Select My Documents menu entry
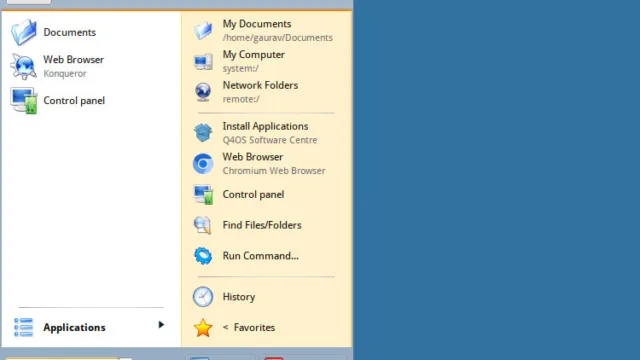This screenshot has height=360, width=640. tap(267, 31)
